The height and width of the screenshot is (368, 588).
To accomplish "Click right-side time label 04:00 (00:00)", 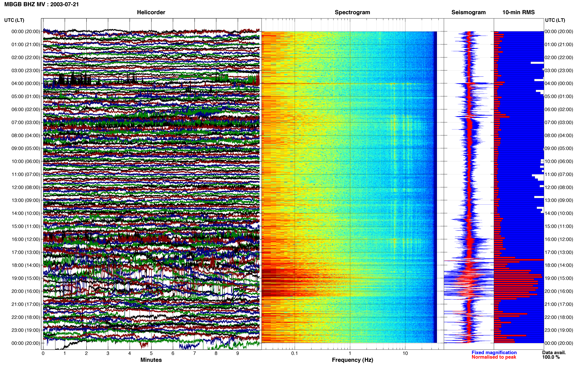I will pyautogui.click(x=559, y=83).
